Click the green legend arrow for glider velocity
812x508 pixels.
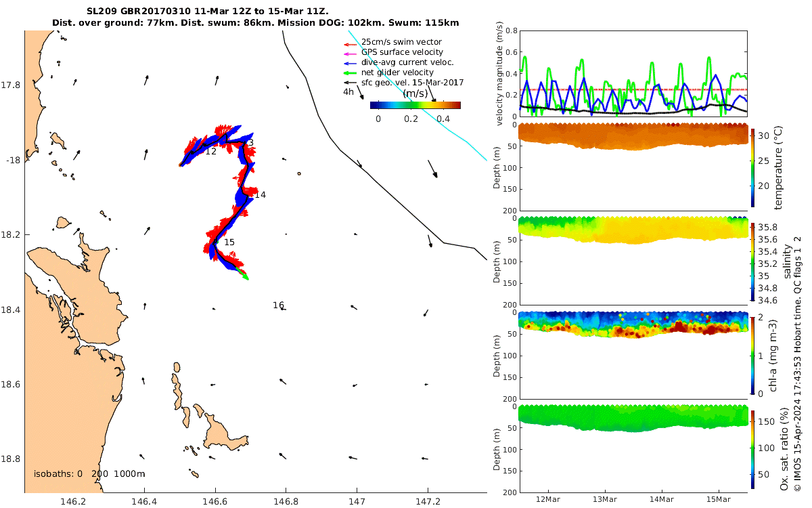pyautogui.click(x=351, y=72)
